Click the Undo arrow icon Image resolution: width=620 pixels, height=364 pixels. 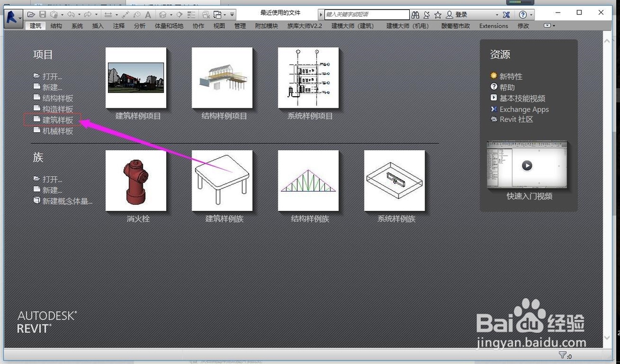point(71,15)
